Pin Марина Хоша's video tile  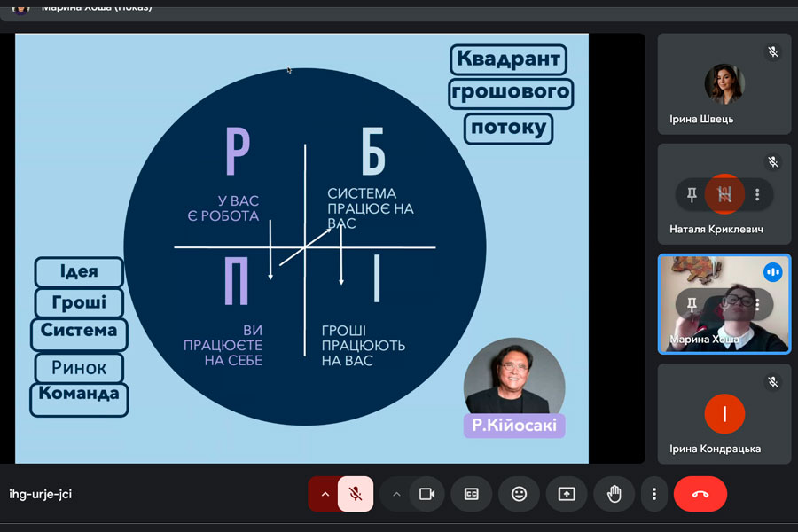692,304
